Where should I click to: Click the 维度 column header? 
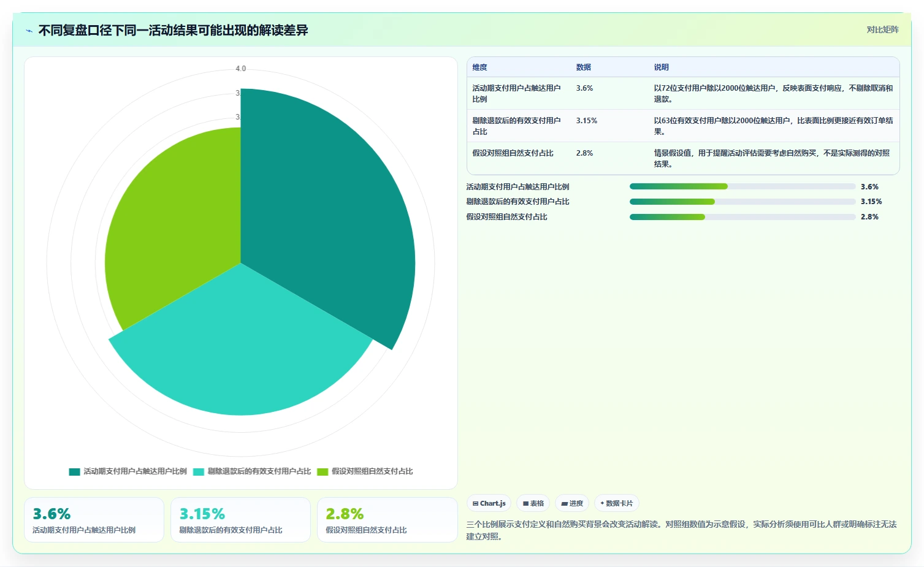[x=479, y=67]
